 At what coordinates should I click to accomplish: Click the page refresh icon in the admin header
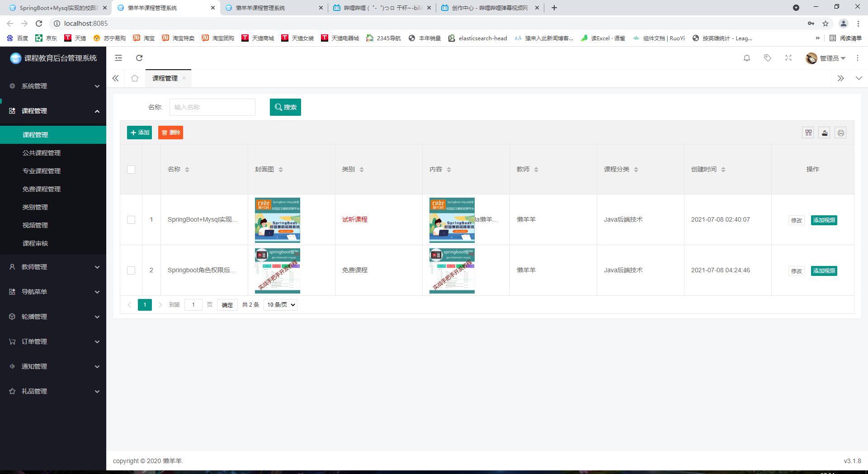click(x=139, y=58)
